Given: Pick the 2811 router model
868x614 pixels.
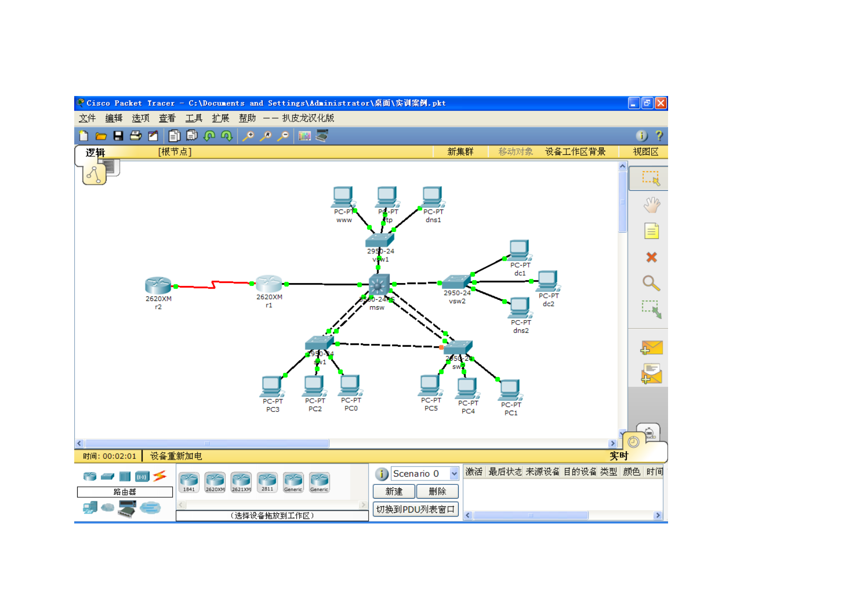Looking at the screenshot, I should pyautogui.click(x=267, y=482).
